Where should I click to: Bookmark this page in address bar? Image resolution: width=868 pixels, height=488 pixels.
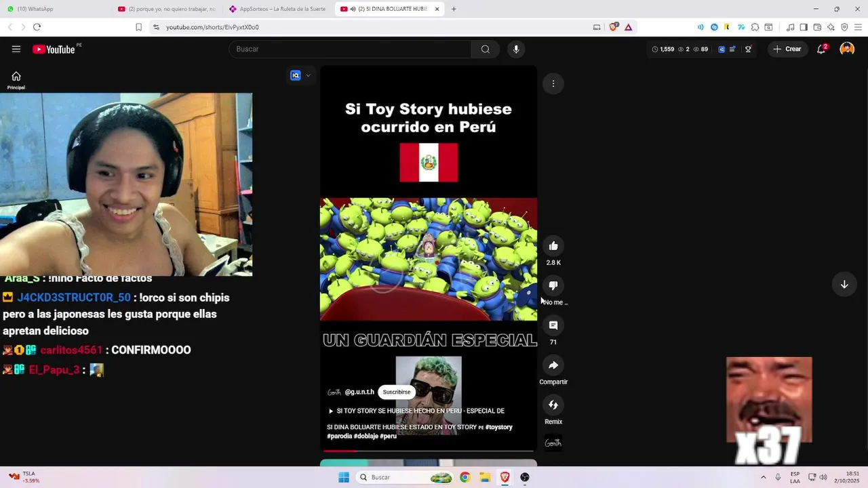pos(138,27)
